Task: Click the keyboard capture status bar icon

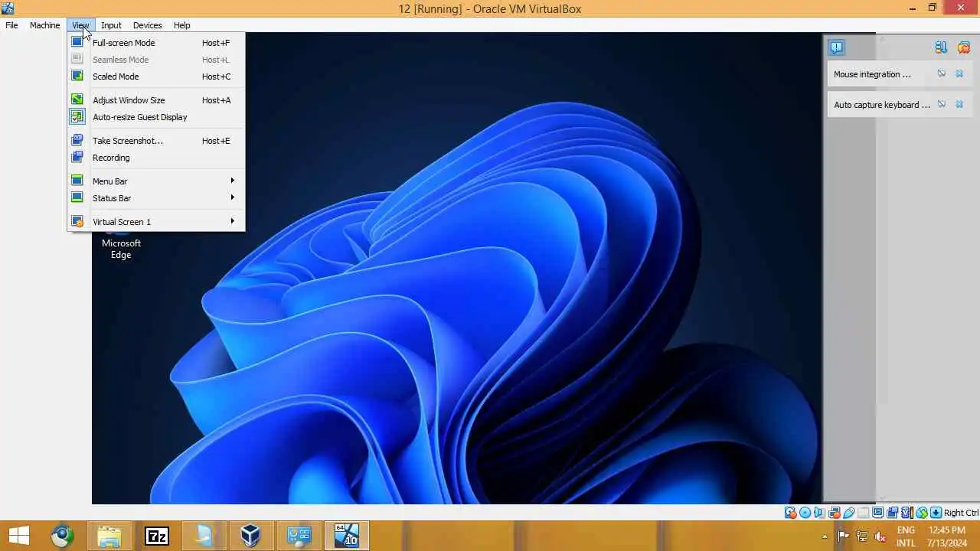Action: point(936,513)
